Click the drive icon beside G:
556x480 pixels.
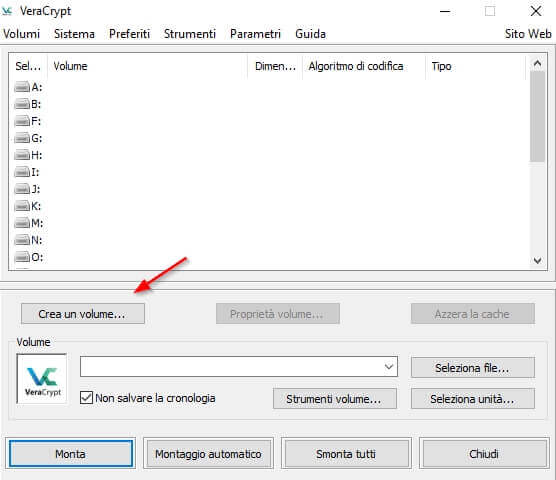click(x=22, y=138)
